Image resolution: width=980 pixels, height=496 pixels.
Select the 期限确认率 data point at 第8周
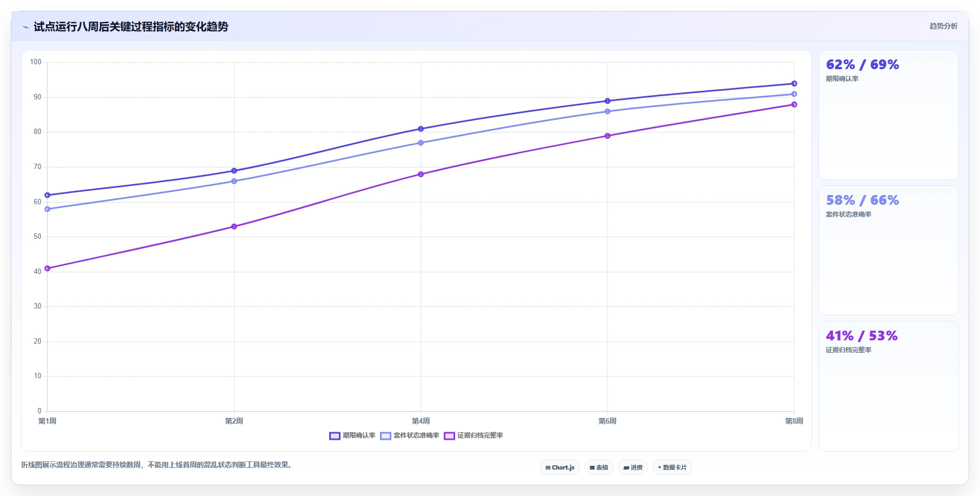[x=794, y=84]
